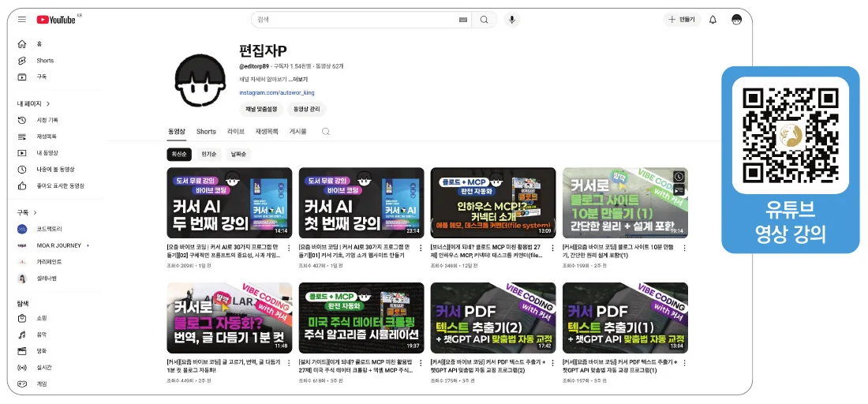
Task: Select the 인기순 sort chip
Action: pyautogui.click(x=209, y=155)
